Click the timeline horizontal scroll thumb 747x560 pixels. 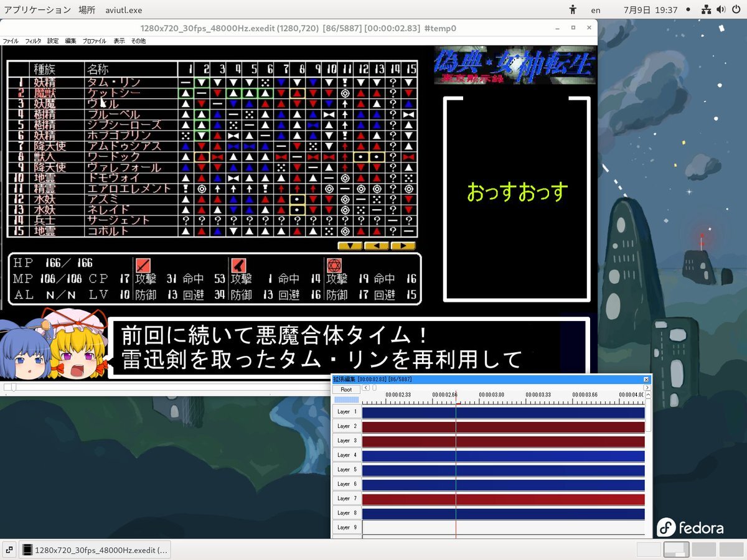pyautogui.click(x=374, y=388)
